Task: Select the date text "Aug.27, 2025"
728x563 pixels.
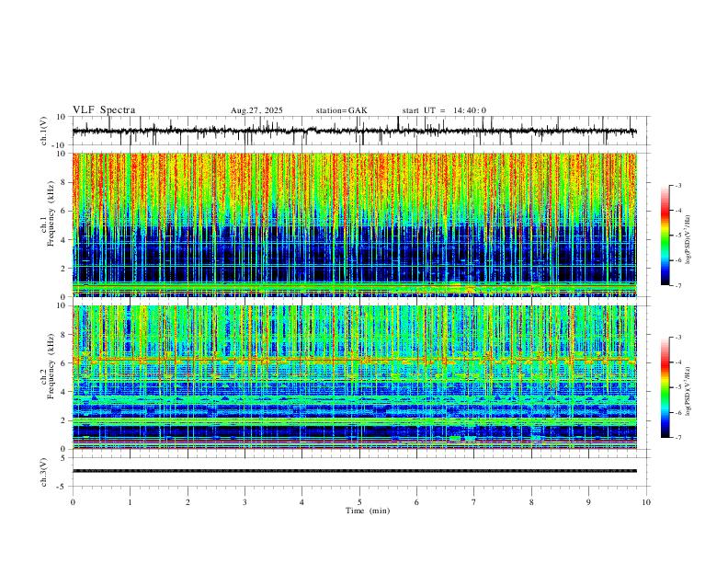Action: click(x=256, y=110)
